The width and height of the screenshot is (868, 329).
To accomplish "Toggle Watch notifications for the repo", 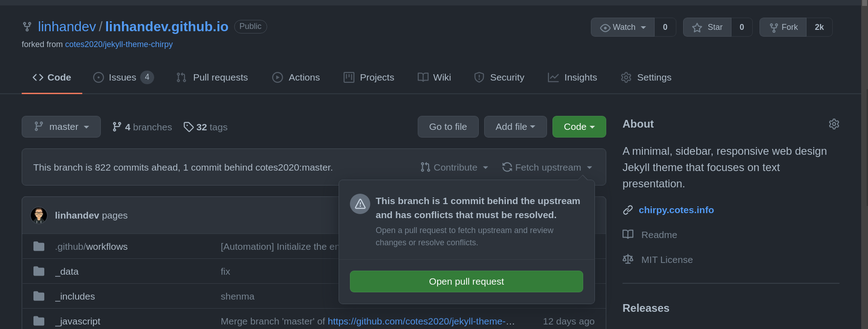I will tap(623, 27).
